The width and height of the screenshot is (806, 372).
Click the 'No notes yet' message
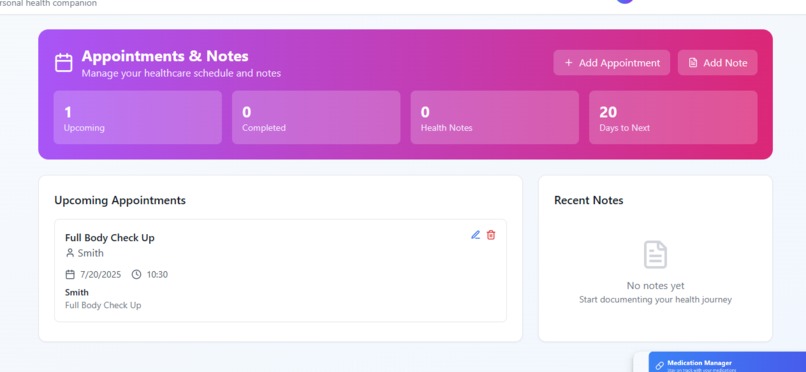[655, 286]
